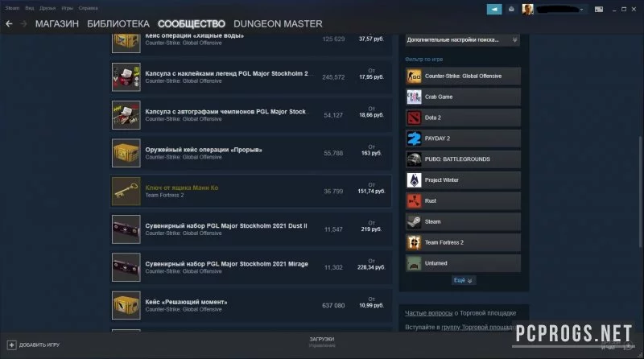The image size is (644, 359).
Task: Open the Steam menu
Action: [12, 8]
